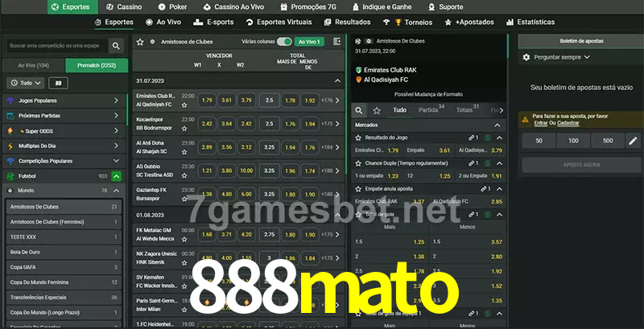The width and height of the screenshot is (644, 329).
Task: Select the Totais market tab
Action: point(468,109)
